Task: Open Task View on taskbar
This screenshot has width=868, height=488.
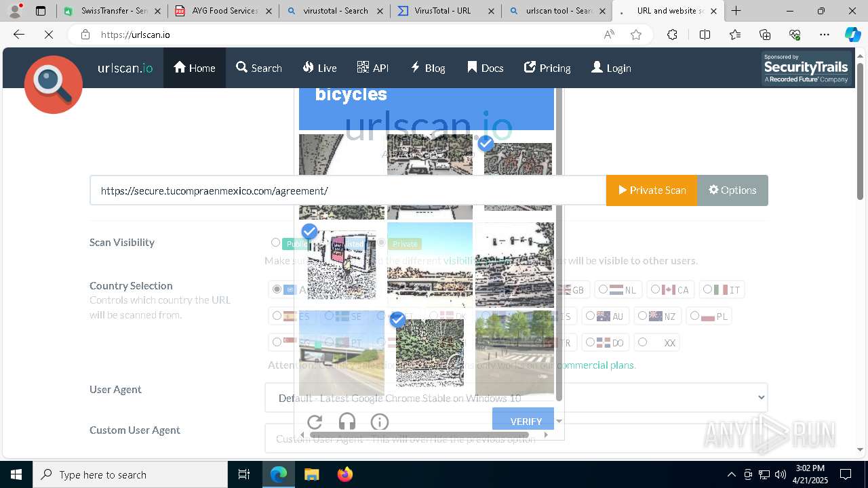Action: click(x=244, y=474)
